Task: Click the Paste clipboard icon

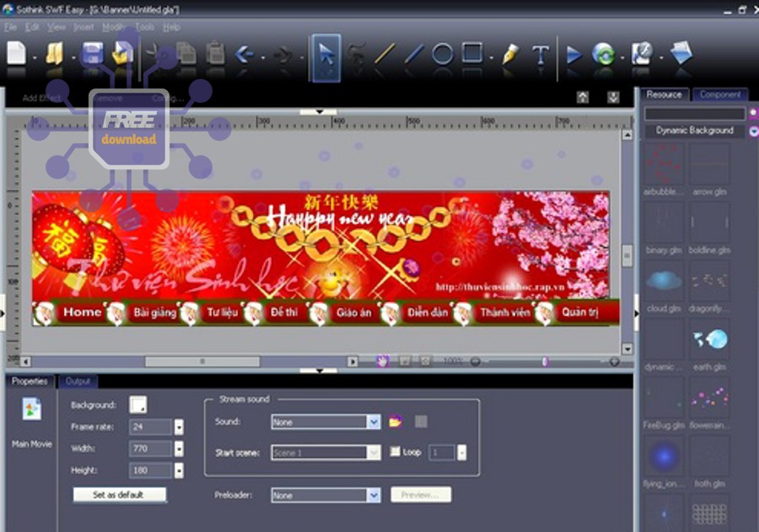Action: (x=216, y=53)
